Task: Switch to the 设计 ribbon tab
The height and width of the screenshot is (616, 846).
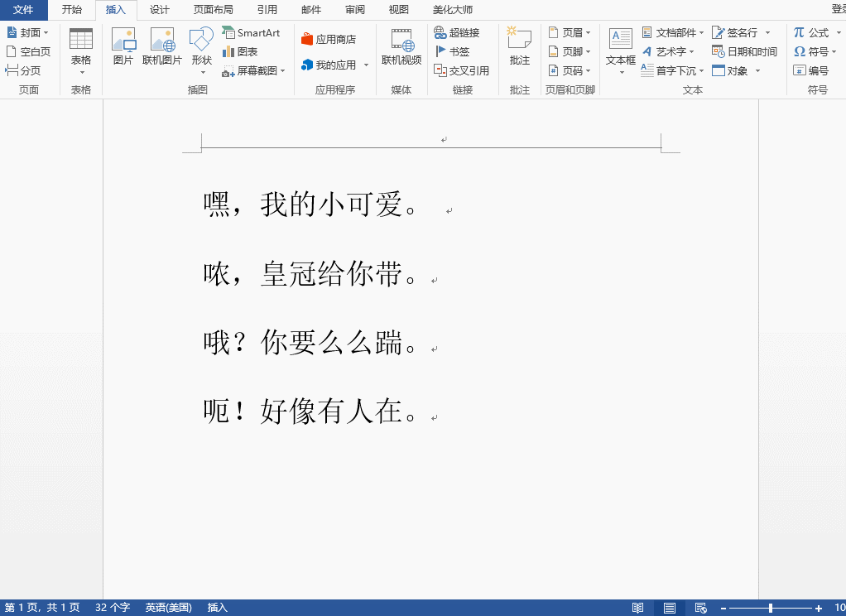Action: tap(159, 10)
